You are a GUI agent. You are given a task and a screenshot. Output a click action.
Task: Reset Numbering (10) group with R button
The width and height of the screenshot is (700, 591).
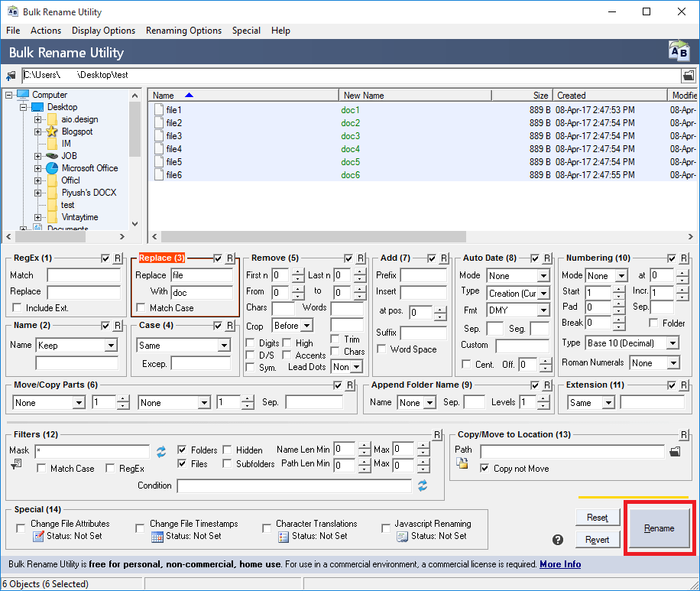(x=684, y=258)
